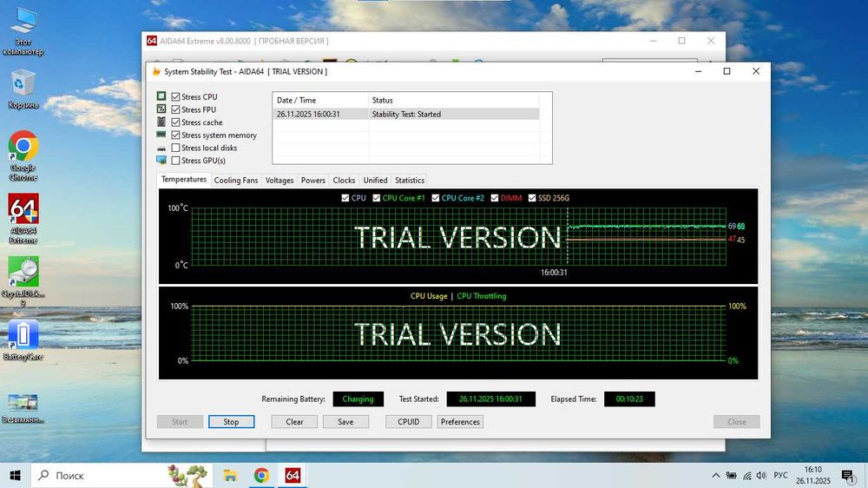The width and height of the screenshot is (868, 488).
Task: Click the CPU Throttling legend label
Action: coord(482,296)
